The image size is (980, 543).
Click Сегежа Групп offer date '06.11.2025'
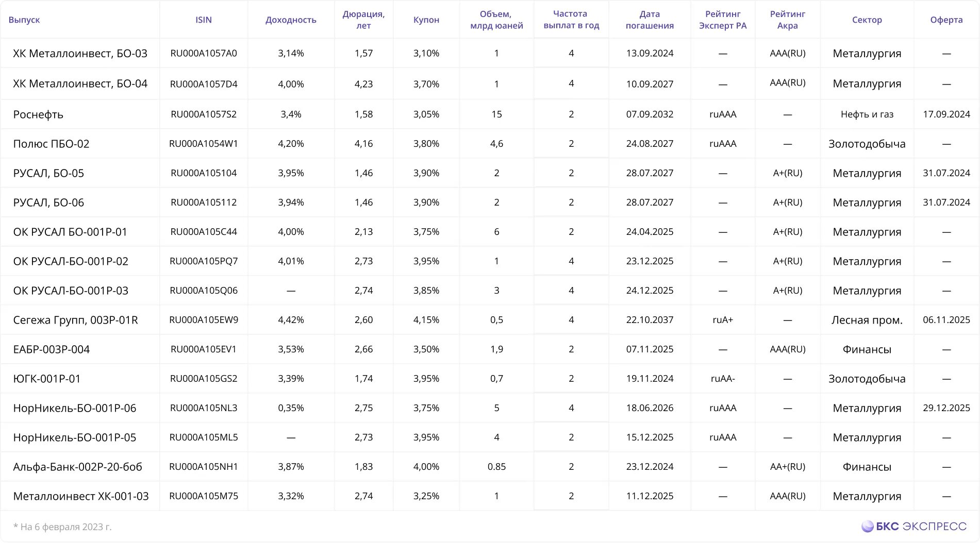point(946,319)
